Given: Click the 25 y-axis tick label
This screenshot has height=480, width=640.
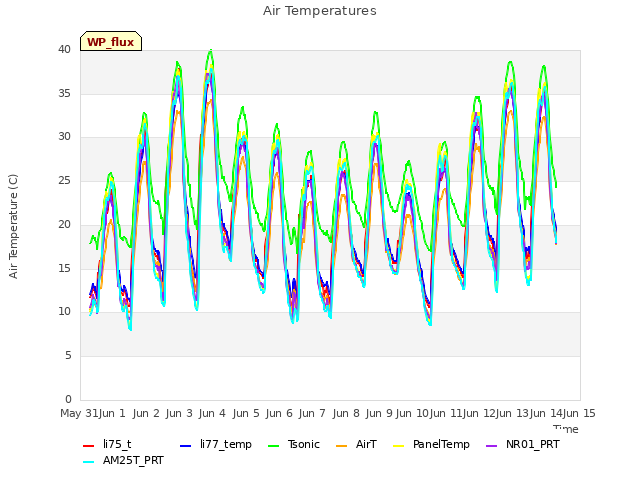Looking at the screenshot, I should (x=64, y=180).
